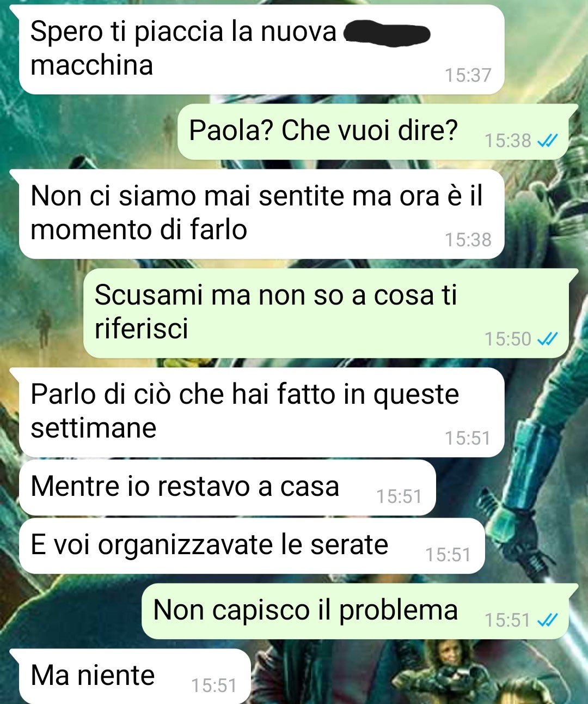The image size is (588, 704).
Task: Select the 'Spero ti piaccia la nuova macchina' message
Action: click(x=261, y=50)
